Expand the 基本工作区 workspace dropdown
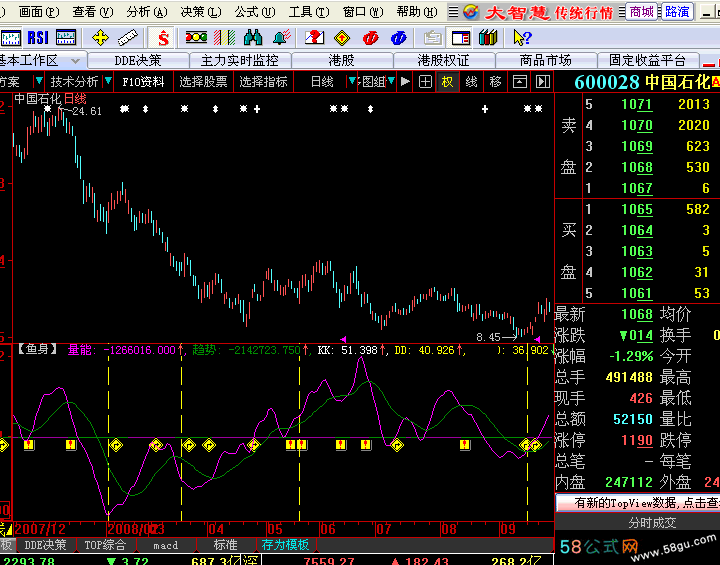Viewport: 720px width, 565px height. pyautogui.click(x=75, y=60)
